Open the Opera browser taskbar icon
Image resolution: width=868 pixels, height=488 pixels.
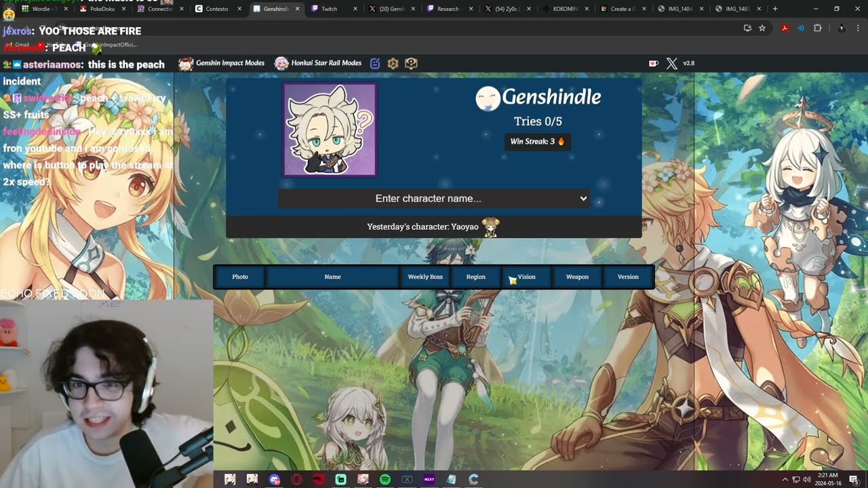tap(296, 479)
